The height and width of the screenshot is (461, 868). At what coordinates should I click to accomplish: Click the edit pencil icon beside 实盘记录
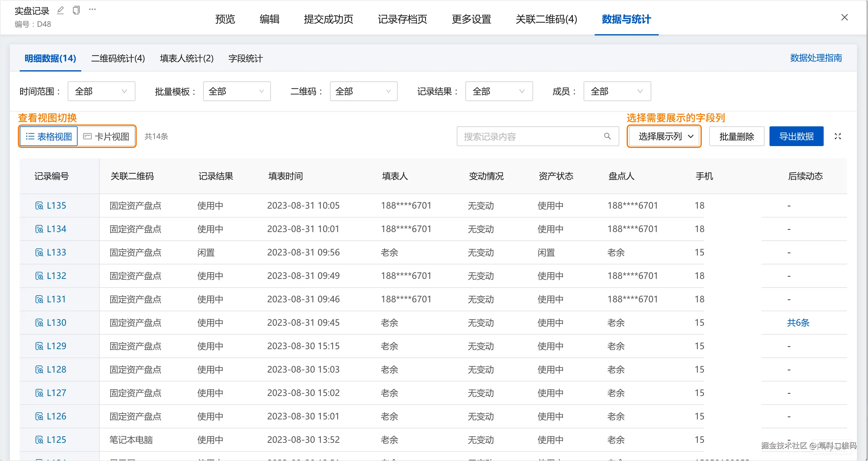click(x=60, y=10)
